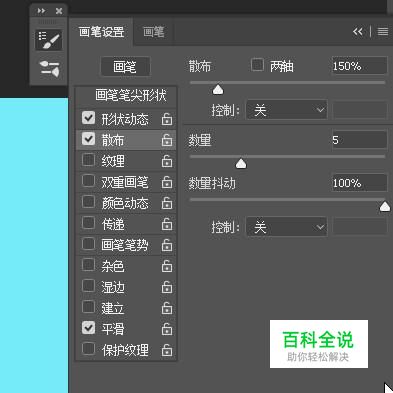Image resolution: width=393 pixels, height=393 pixels.
Task: Open the 控制 dropdown under 散布 slider
Action: [x=287, y=110]
